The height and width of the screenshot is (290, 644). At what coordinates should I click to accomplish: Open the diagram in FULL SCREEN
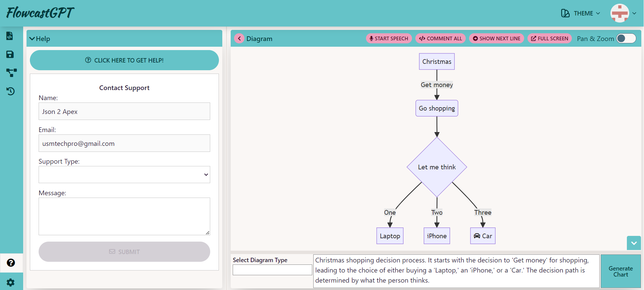click(550, 39)
